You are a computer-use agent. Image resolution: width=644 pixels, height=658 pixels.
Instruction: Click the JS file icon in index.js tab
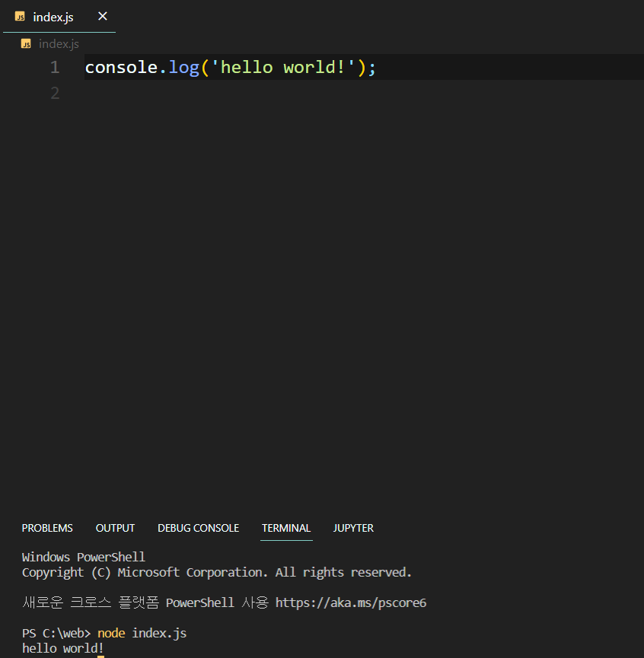[x=20, y=17]
